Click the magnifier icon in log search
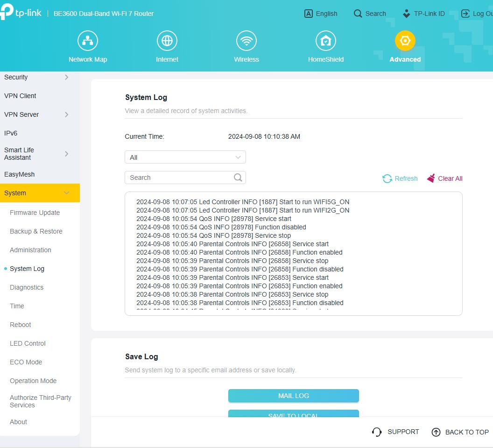Viewport: 493px width, 448px height. click(x=238, y=178)
